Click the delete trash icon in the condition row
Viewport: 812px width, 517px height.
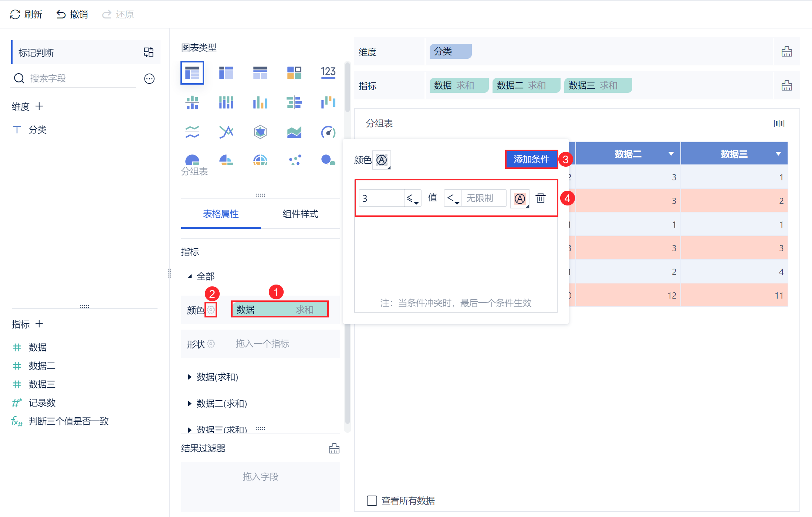[x=540, y=198]
